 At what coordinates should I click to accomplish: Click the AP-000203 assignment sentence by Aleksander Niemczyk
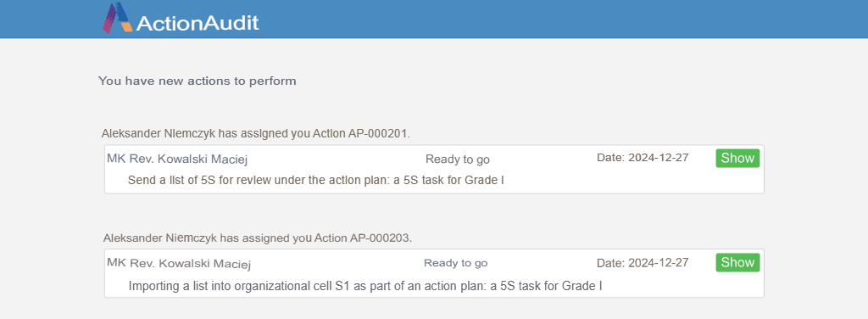[x=258, y=238]
